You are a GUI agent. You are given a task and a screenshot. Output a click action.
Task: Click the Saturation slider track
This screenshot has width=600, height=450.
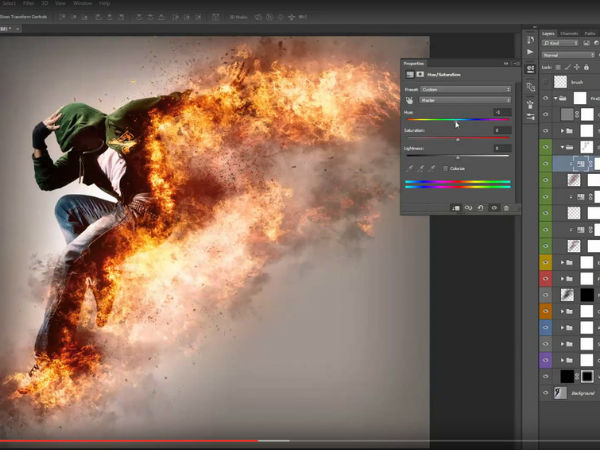click(x=458, y=139)
